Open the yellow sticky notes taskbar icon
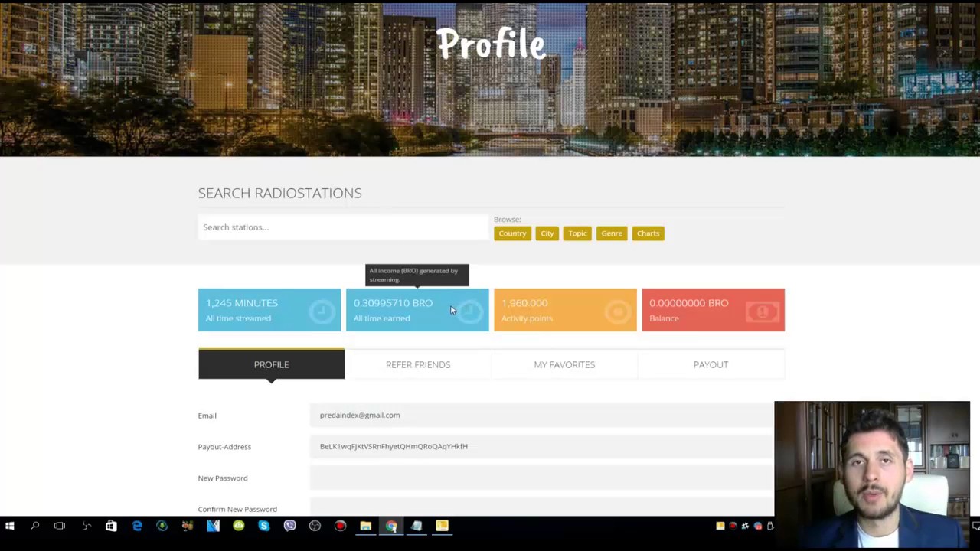The image size is (980, 551). click(x=442, y=526)
